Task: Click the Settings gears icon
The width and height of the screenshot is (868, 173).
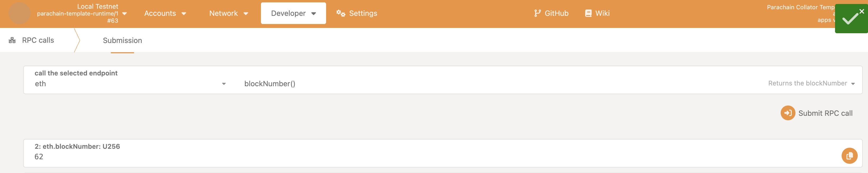Action: [x=340, y=13]
